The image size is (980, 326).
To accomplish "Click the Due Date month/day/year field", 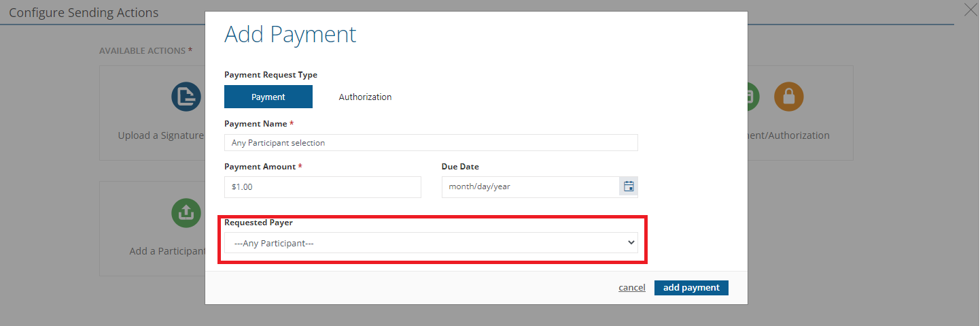I will [531, 187].
